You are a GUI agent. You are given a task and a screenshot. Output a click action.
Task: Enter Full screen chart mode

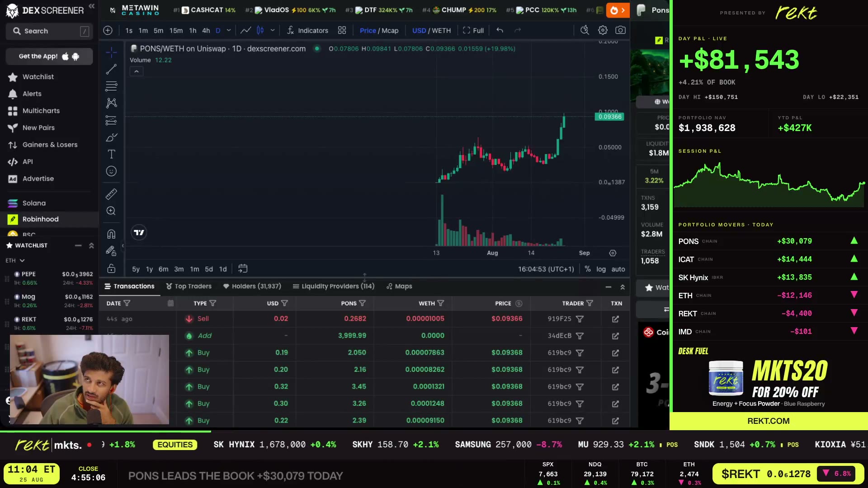click(x=473, y=30)
